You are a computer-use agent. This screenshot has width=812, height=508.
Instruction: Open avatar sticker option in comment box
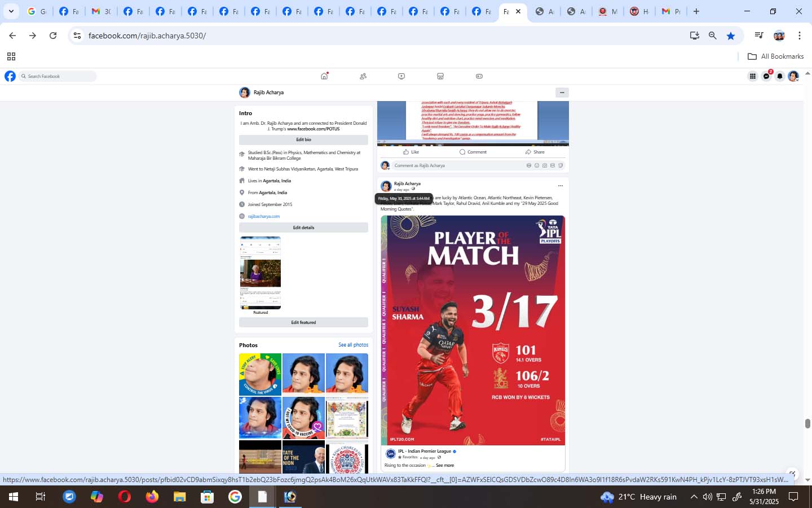pos(529,165)
